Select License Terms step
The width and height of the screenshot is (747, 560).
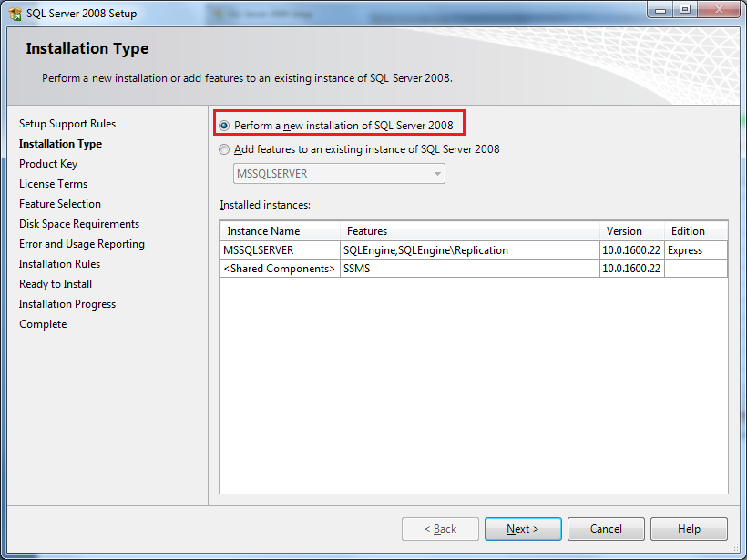(x=54, y=184)
